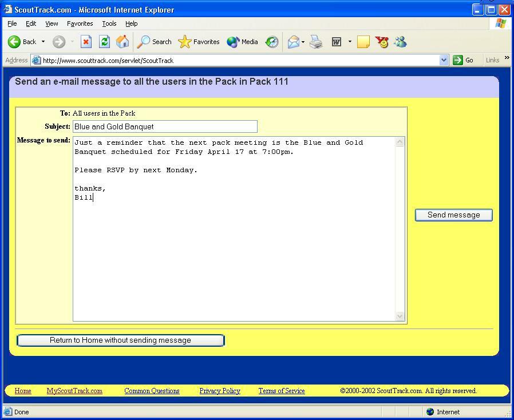
Task: Expand the address bar URL dropdown
Action: point(444,60)
